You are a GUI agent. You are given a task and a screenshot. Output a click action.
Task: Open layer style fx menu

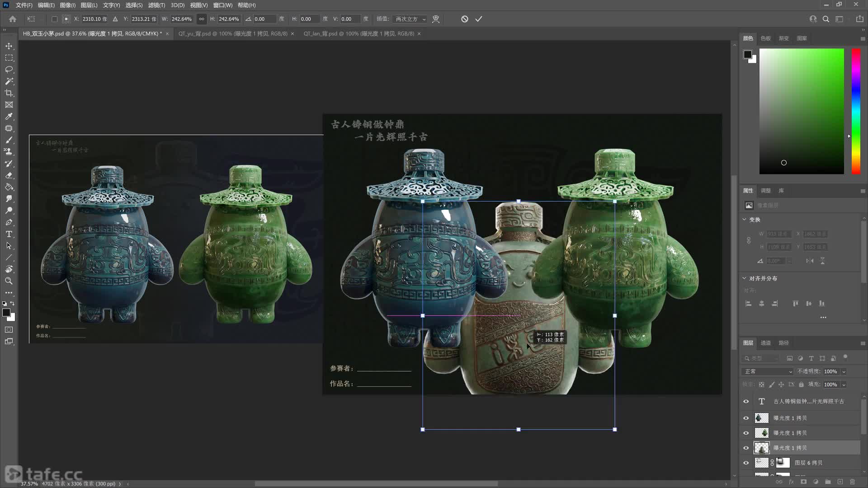791,482
